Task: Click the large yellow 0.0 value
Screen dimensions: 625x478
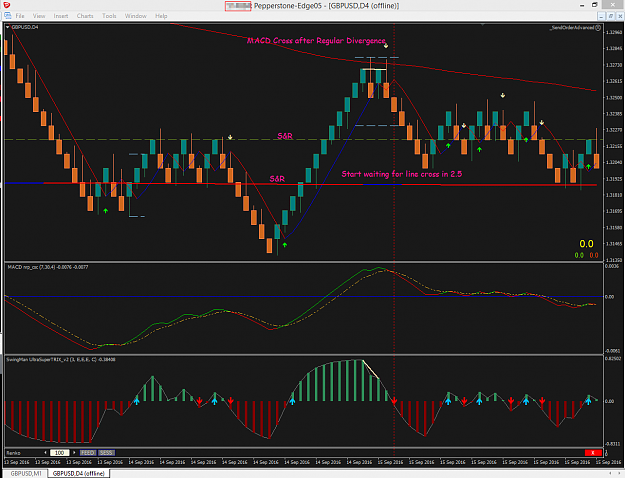Action: click(x=586, y=244)
